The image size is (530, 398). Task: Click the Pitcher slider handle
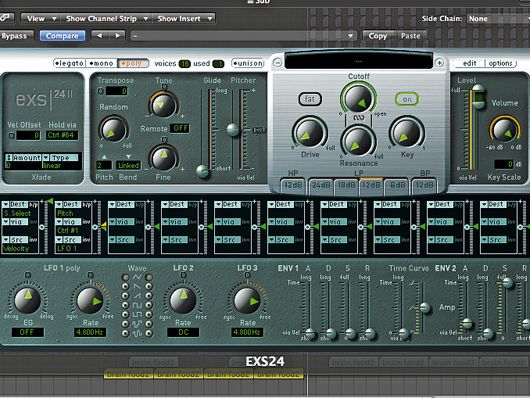[x=233, y=130]
